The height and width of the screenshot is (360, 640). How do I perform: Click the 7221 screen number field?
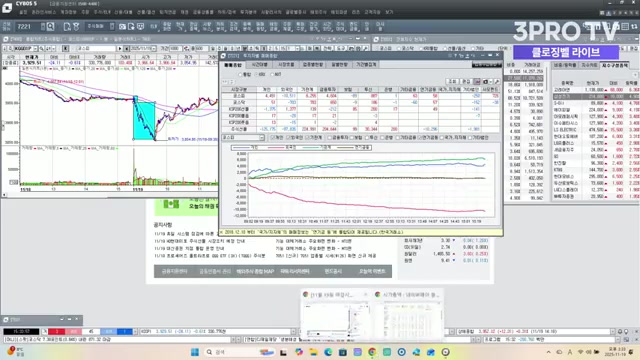point(27,27)
